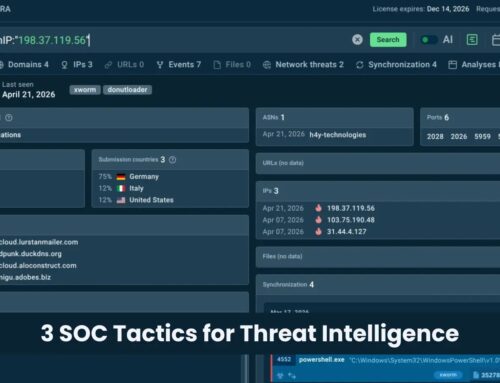This screenshot has height=383, width=500.
Task: Click port 2028
Action: (435, 137)
